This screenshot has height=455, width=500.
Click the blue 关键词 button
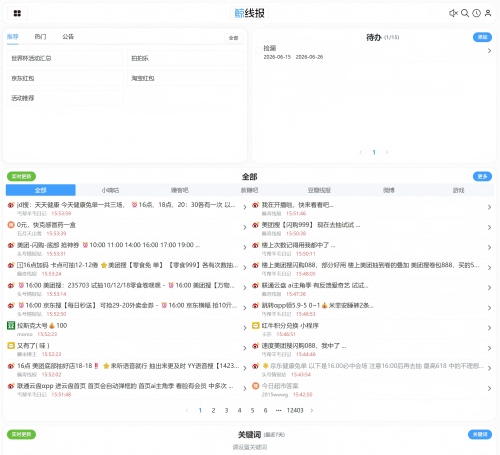click(480, 434)
